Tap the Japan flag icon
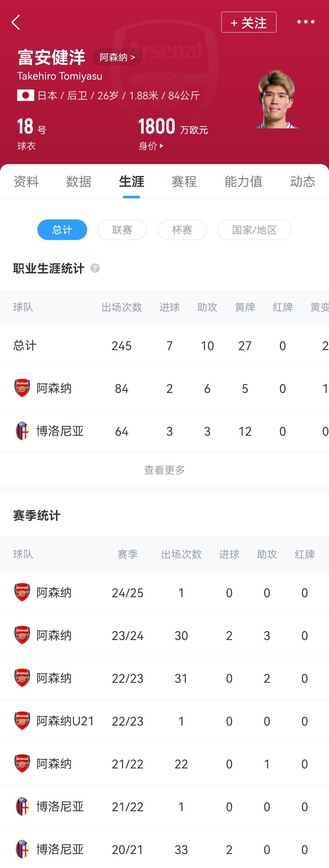 (26, 95)
